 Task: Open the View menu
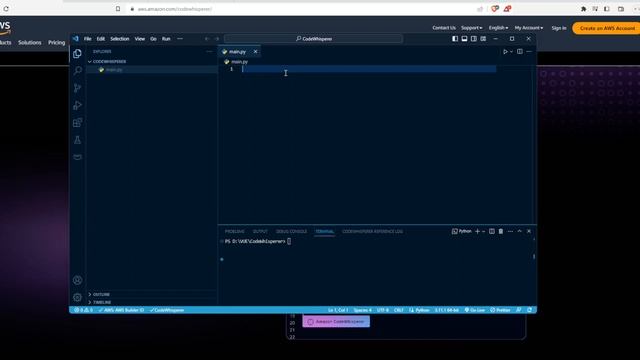click(140, 39)
